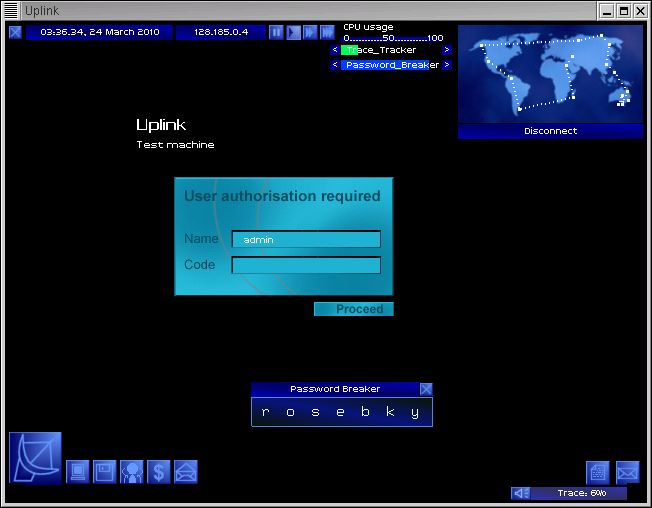Image resolution: width=652 pixels, height=508 pixels.
Task: Open the satellite dish software menu
Action: [35, 458]
